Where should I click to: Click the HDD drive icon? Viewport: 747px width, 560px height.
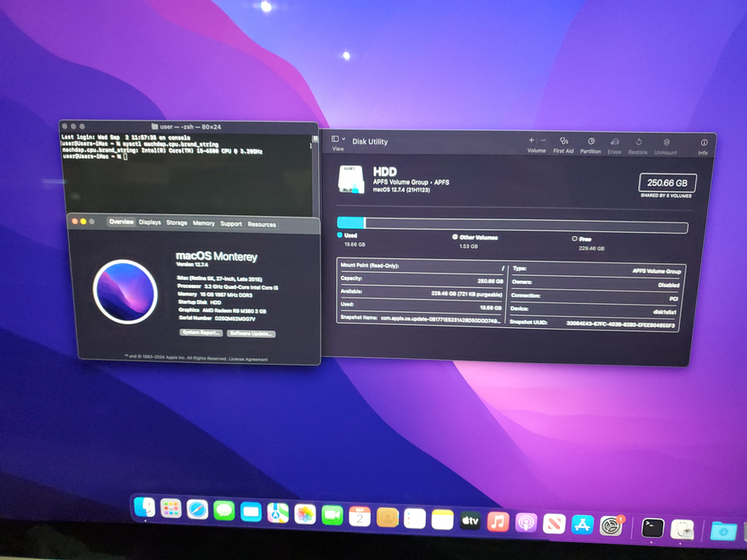coord(351,179)
